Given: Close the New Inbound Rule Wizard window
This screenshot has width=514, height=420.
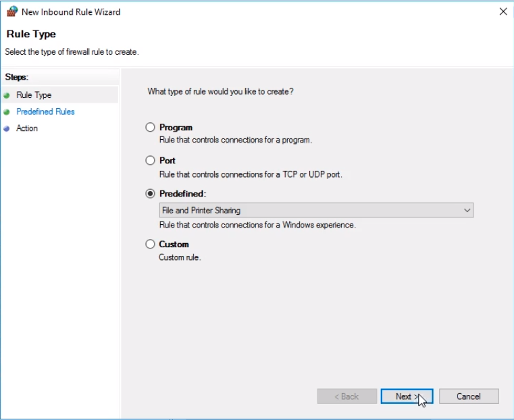Looking at the screenshot, I should coord(503,11).
